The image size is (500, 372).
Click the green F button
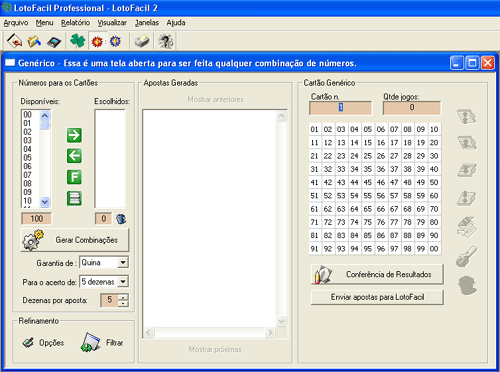pos(74,177)
